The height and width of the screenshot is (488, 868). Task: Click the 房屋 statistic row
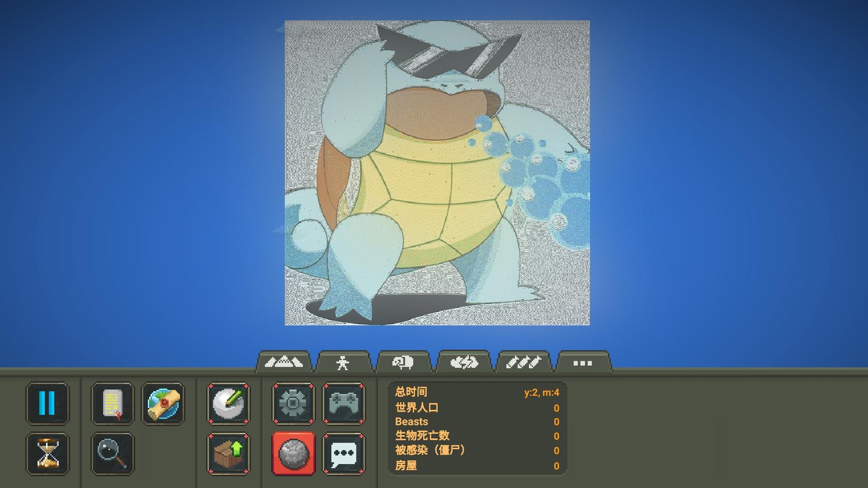coord(477,466)
